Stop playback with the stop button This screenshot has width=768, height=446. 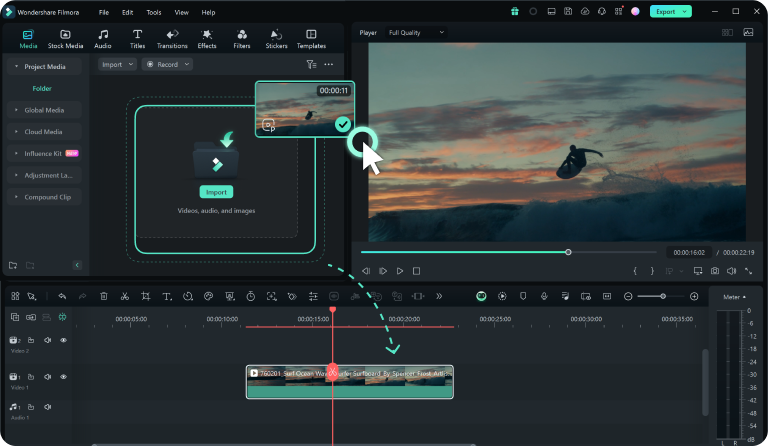[x=416, y=271]
